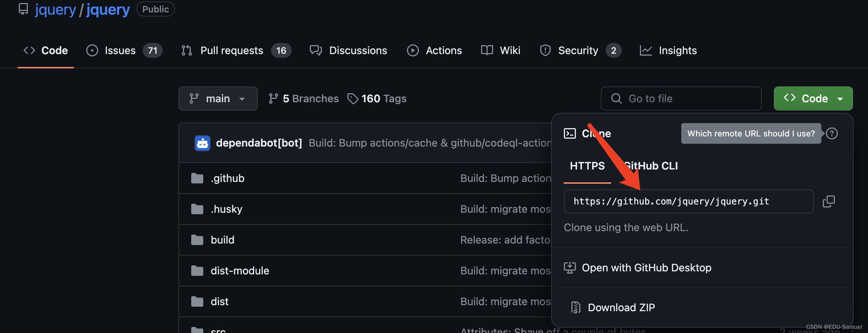Click the Security shield icon
Image resolution: width=868 pixels, height=333 pixels.
(x=545, y=50)
